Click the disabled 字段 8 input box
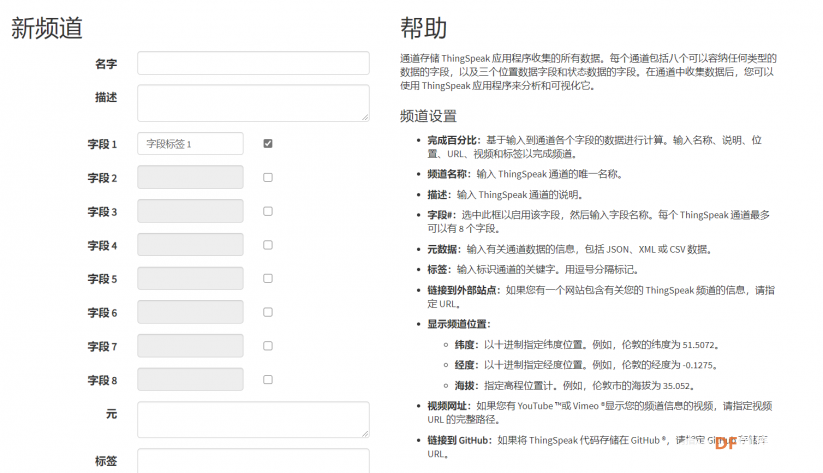This screenshot has width=823, height=473. [190, 380]
